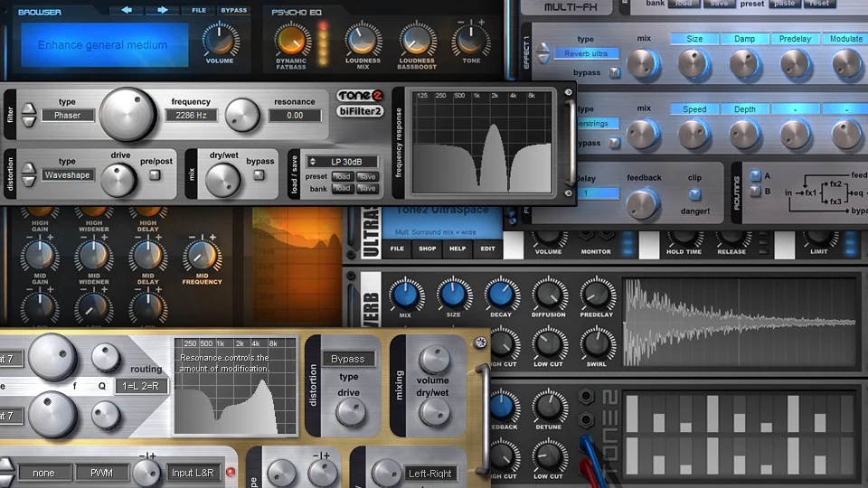Adjust the Size knob in Multi-FX
This screenshot has width=868, height=488.
(x=694, y=63)
